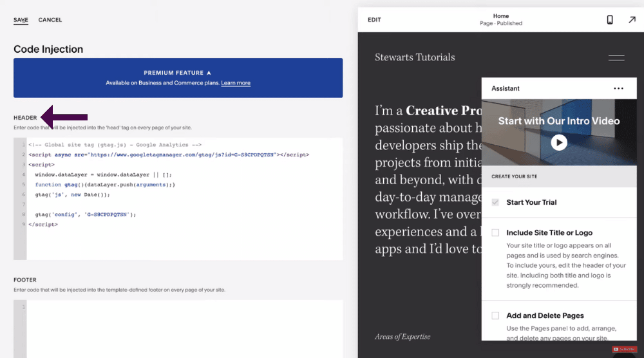Click the googletagmanager script src line
The width and height of the screenshot is (644, 358).
point(169,155)
